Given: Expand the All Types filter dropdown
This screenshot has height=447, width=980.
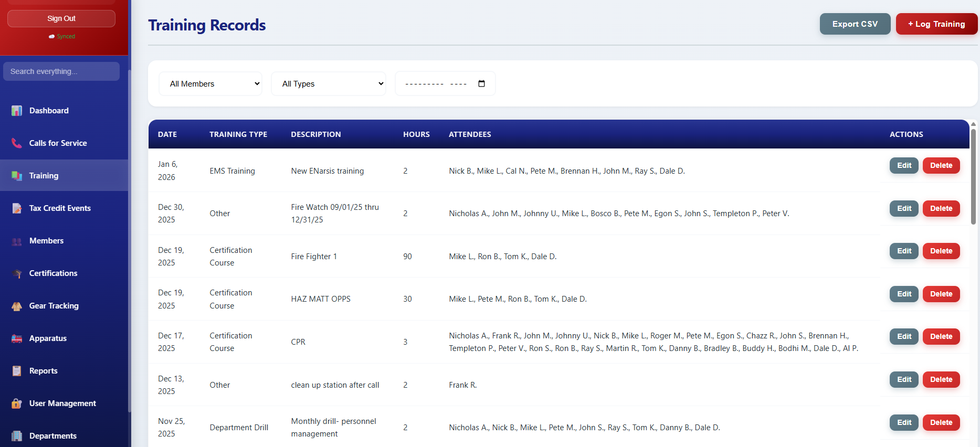Looking at the screenshot, I should tap(329, 84).
